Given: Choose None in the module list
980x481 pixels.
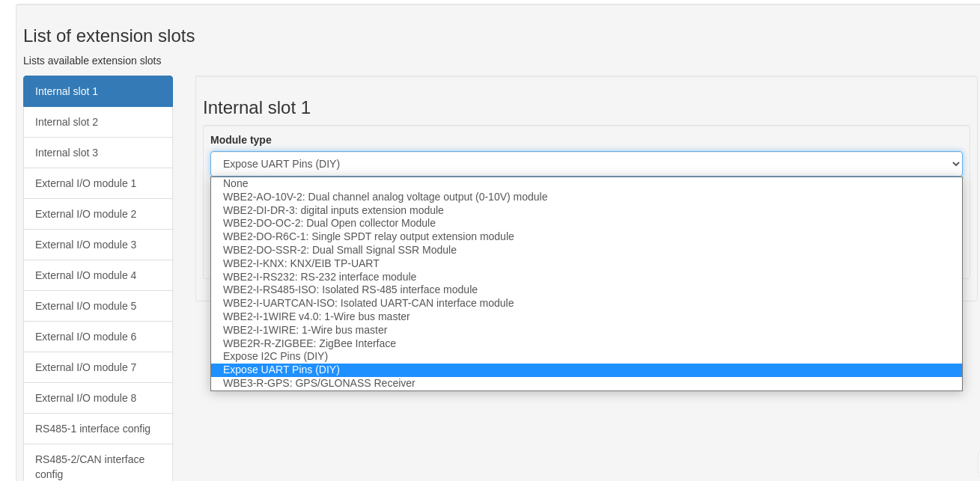Looking at the screenshot, I should pos(586,183).
